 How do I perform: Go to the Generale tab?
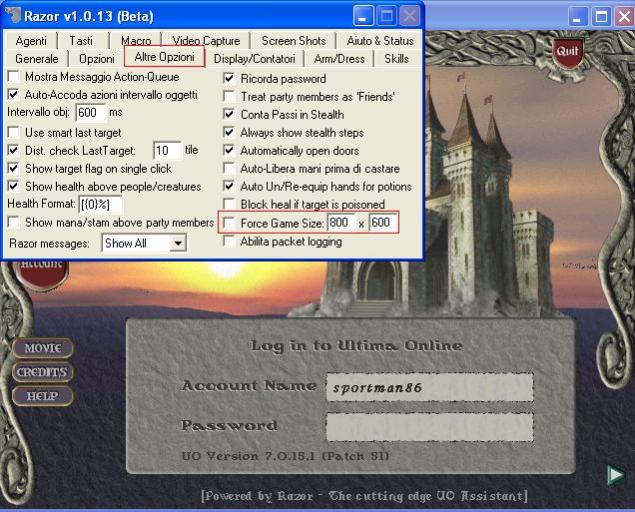click(36, 59)
